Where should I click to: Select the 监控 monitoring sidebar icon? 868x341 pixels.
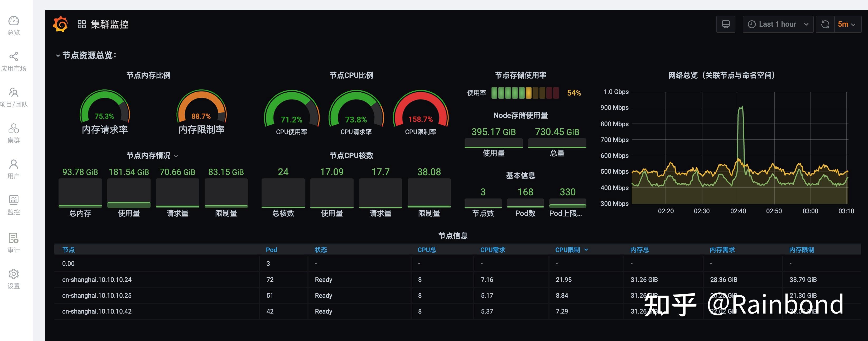pyautogui.click(x=13, y=200)
